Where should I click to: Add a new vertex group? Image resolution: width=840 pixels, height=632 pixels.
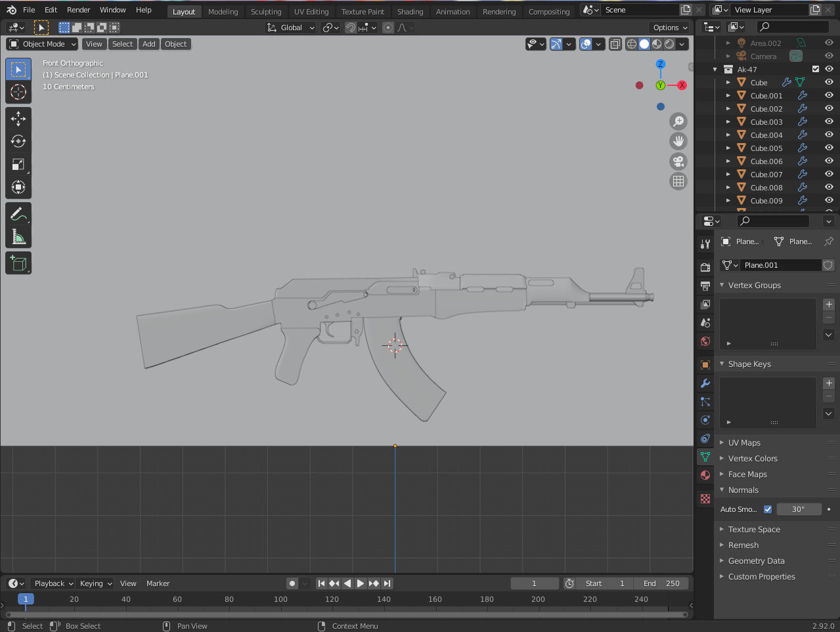pos(828,304)
